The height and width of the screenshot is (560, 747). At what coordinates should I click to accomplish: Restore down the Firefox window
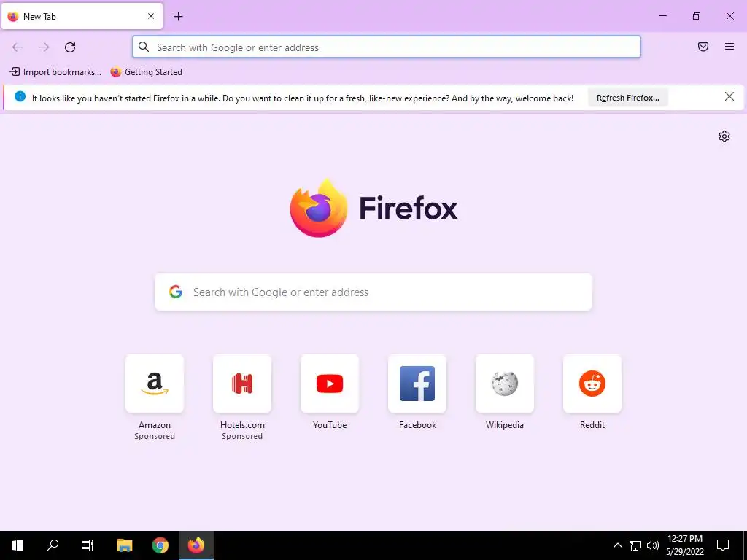point(697,16)
